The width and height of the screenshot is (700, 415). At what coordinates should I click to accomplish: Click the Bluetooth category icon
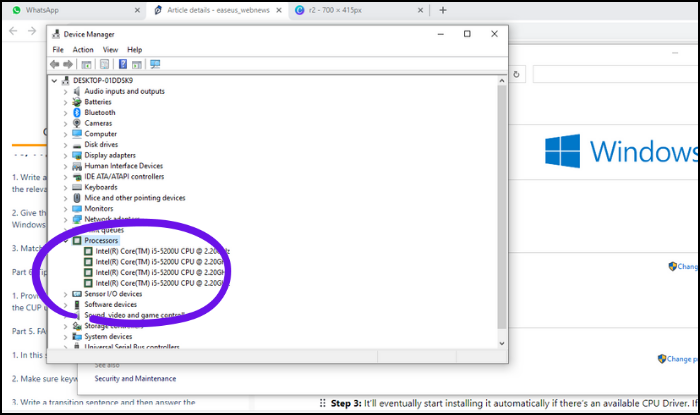point(77,112)
